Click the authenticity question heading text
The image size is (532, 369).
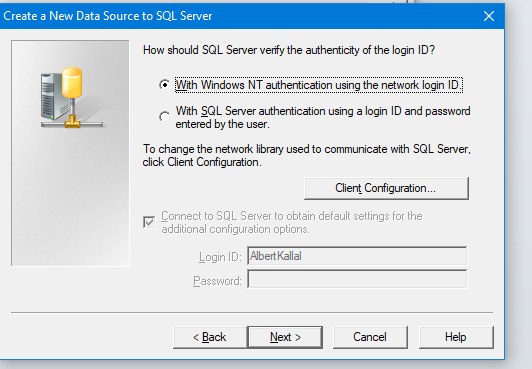coord(289,50)
